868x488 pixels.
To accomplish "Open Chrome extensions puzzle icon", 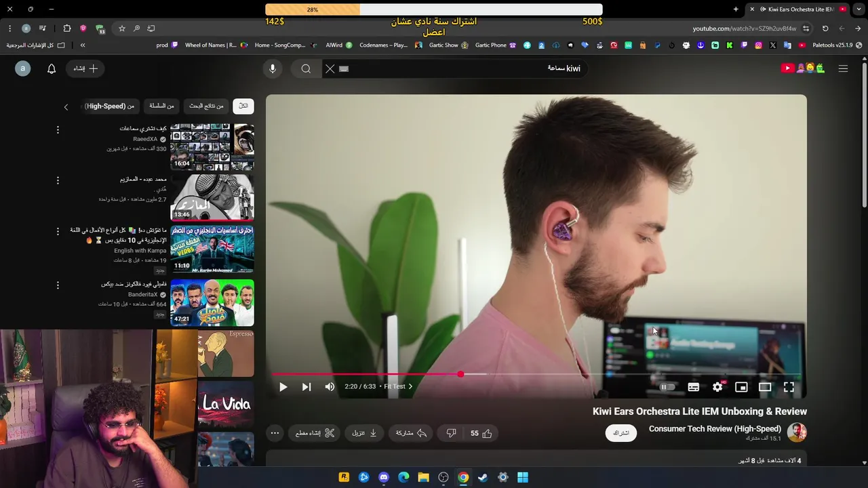I will point(66,28).
